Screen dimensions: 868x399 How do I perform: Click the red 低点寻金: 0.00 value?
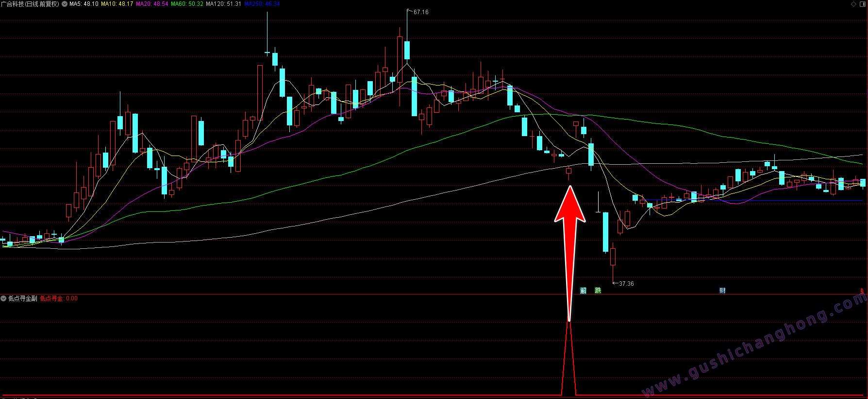59,298
